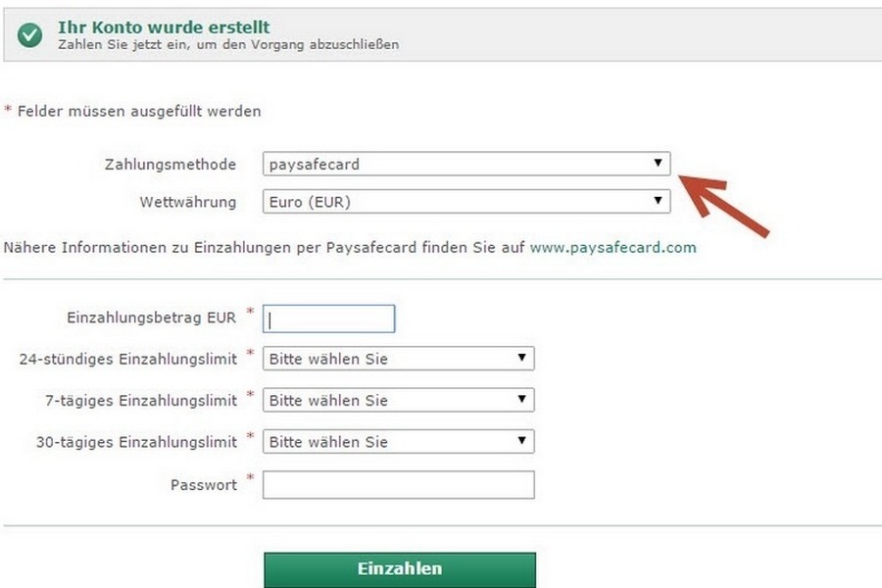882x588 pixels.
Task: Click the 'Wettwährung' label
Action: [x=188, y=202]
